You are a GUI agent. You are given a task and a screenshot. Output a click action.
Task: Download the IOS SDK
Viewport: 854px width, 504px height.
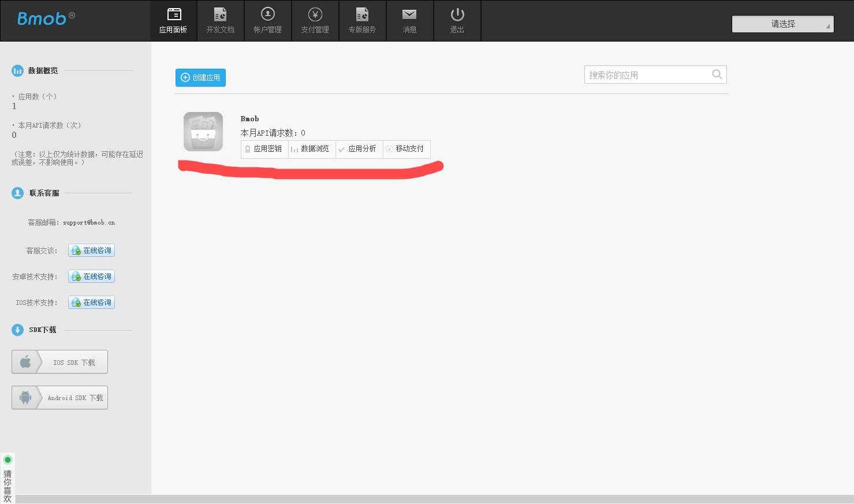coord(59,362)
